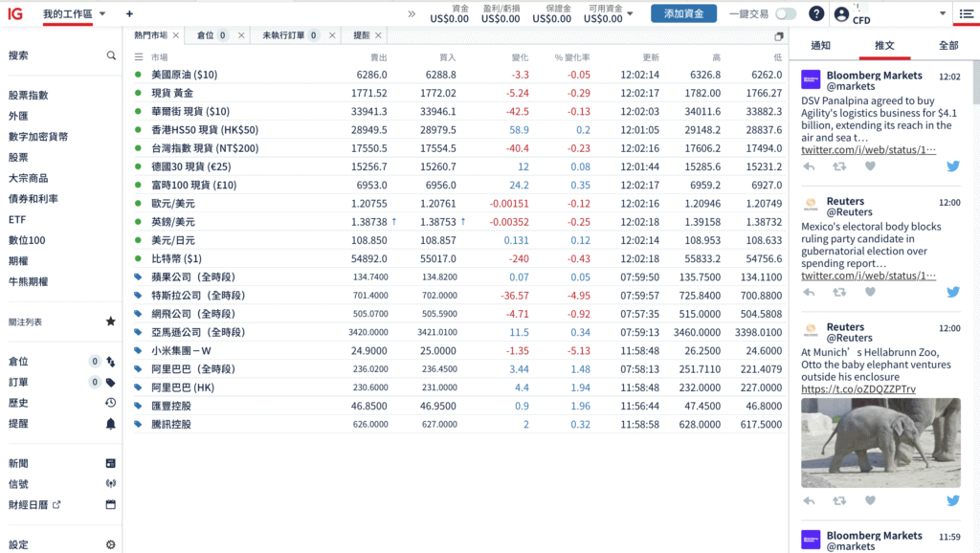
Task: Open the help question mark icon
Action: click(816, 13)
